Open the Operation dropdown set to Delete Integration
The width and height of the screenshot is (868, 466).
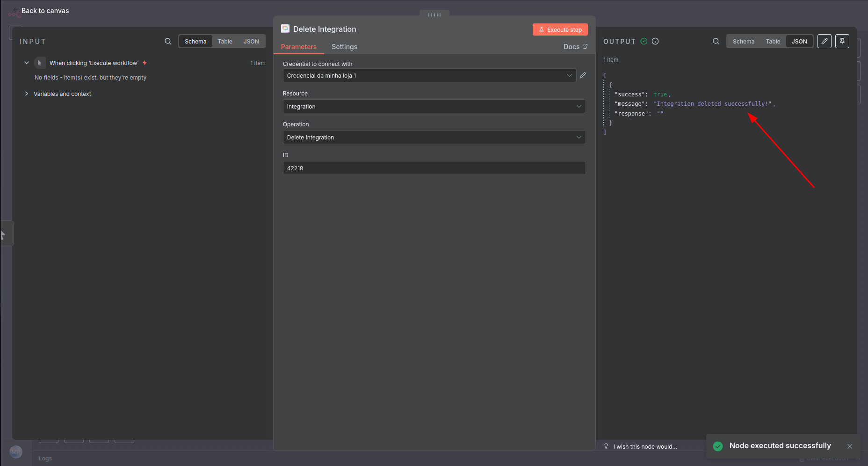(x=434, y=137)
